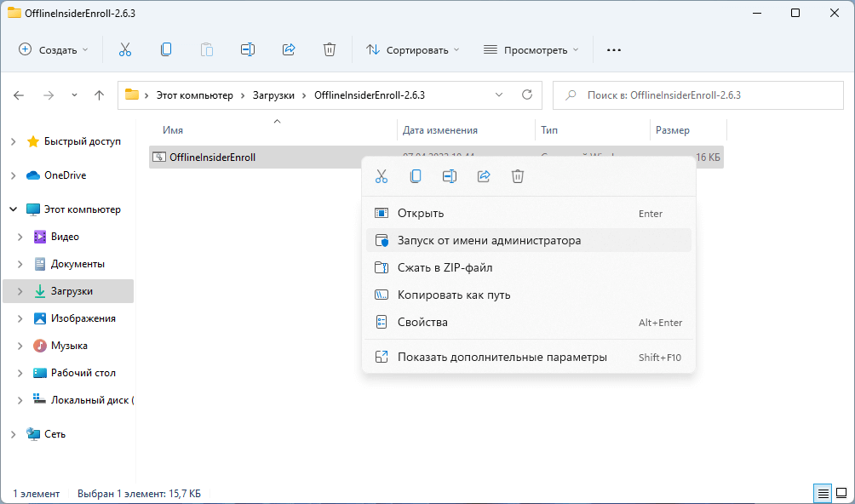Rename the file using the context menu rename icon
This screenshot has height=504, width=855.
(x=450, y=176)
